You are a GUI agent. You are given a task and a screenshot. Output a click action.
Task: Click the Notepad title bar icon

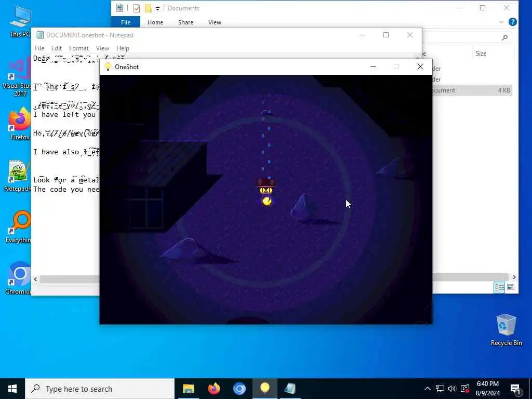click(x=39, y=35)
